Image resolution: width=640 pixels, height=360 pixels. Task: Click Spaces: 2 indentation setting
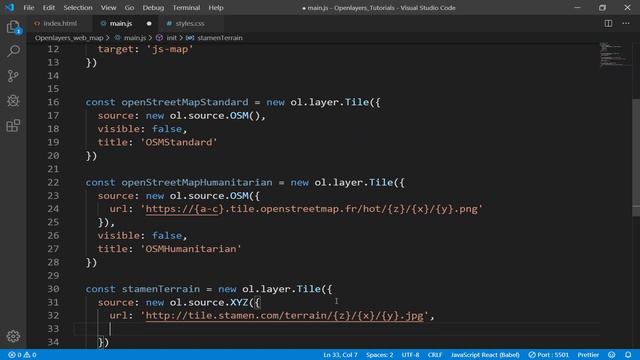click(x=380, y=355)
